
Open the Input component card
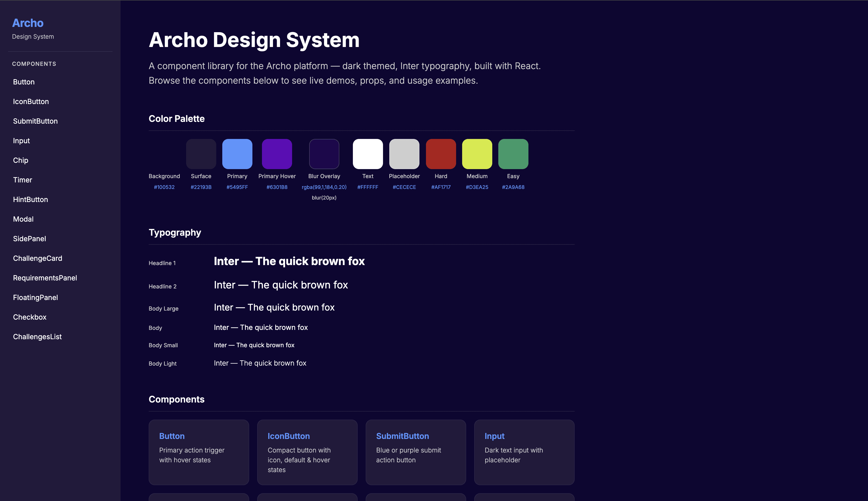(x=524, y=452)
